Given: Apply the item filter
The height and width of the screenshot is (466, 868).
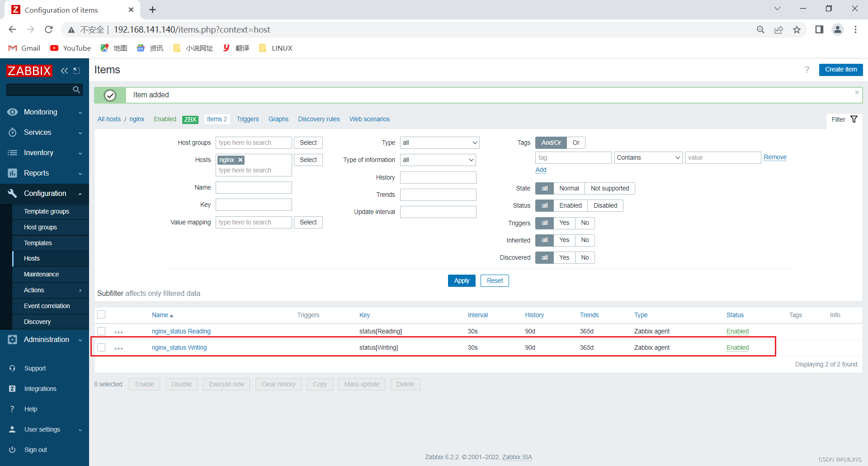Looking at the screenshot, I should pos(462,281).
